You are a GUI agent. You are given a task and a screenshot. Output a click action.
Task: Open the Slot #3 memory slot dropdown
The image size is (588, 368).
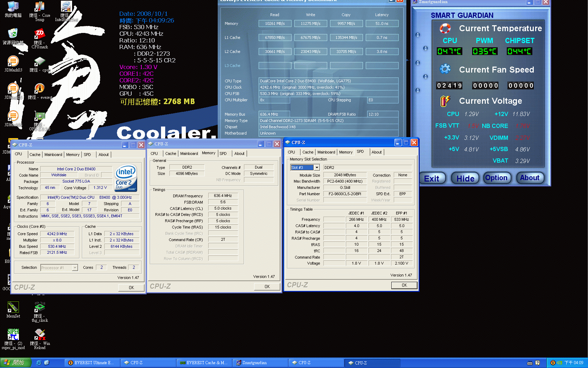[317, 168]
